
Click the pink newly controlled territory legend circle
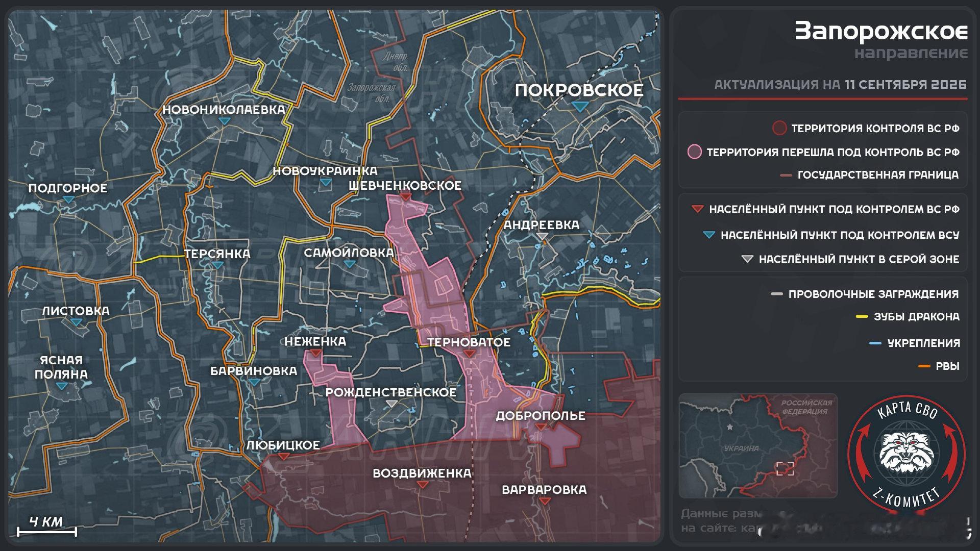tap(695, 152)
